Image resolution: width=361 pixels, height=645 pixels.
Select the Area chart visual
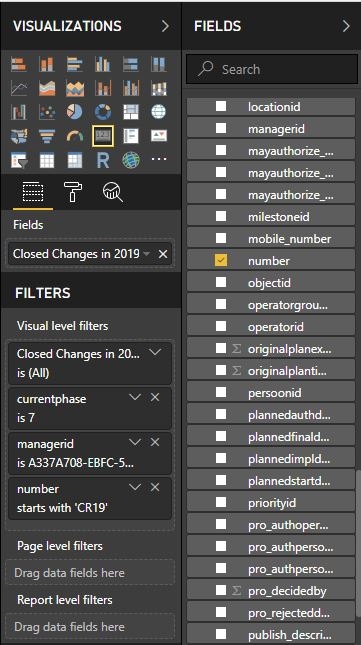coord(46,88)
